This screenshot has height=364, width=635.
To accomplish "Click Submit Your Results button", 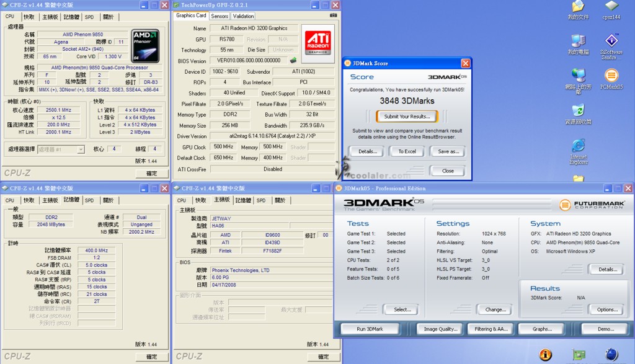I will (x=407, y=117).
